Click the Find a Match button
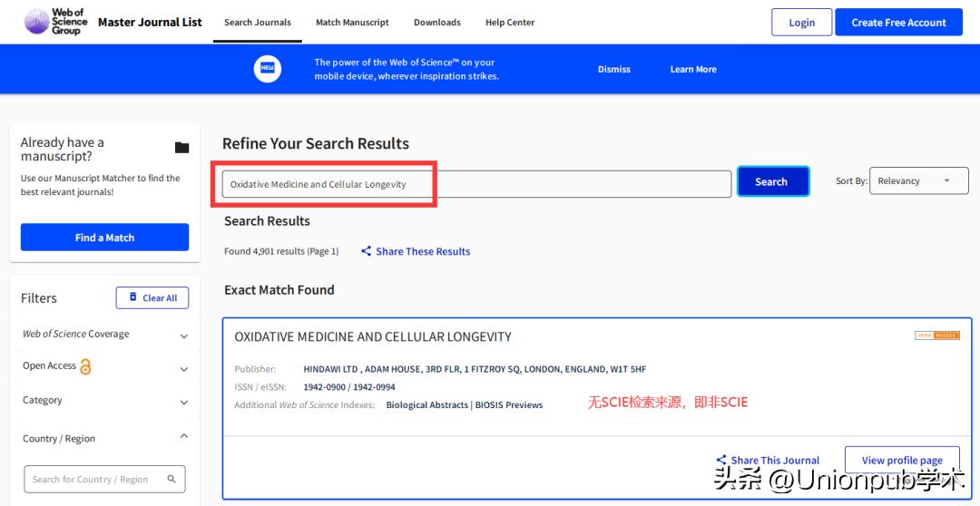 104,238
